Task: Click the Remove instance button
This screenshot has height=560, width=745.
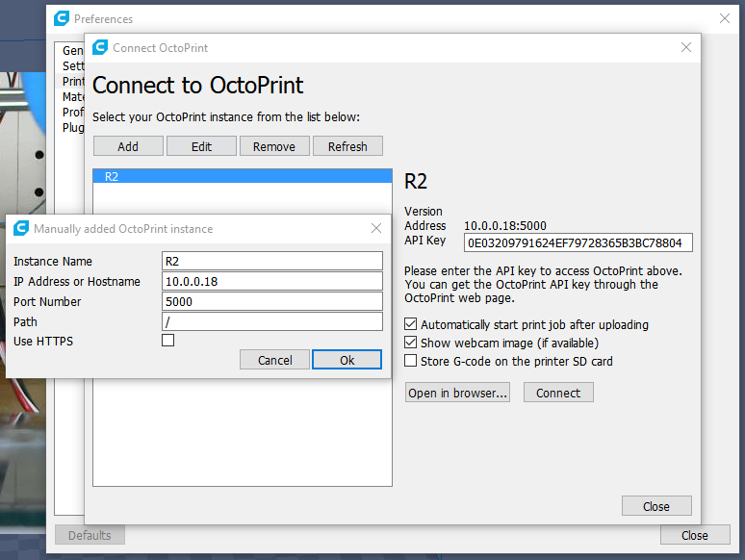Action: (x=274, y=146)
